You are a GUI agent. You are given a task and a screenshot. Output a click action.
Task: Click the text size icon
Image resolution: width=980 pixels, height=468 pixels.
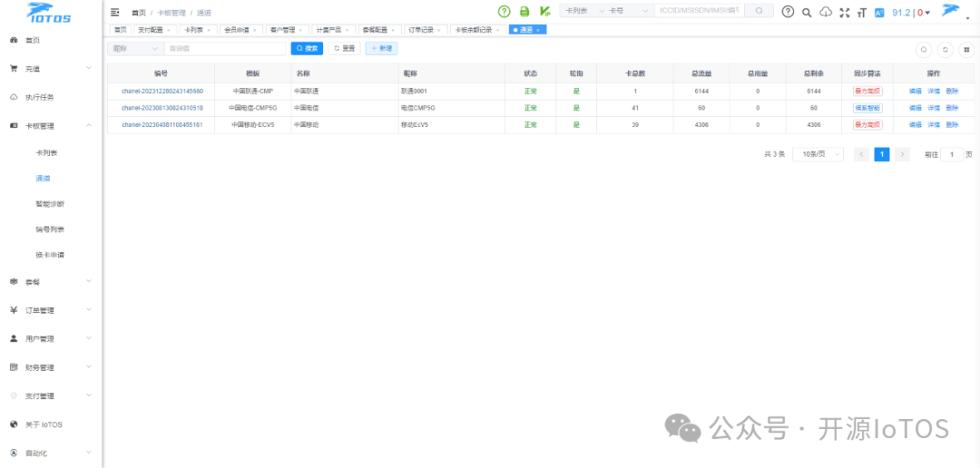pyautogui.click(x=863, y=12)
